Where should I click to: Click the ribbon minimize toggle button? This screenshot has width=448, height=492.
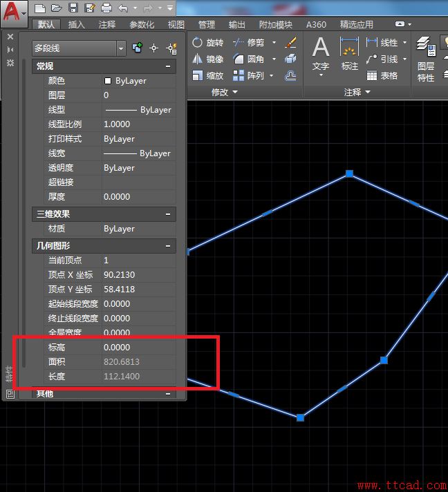coord(400,24)
